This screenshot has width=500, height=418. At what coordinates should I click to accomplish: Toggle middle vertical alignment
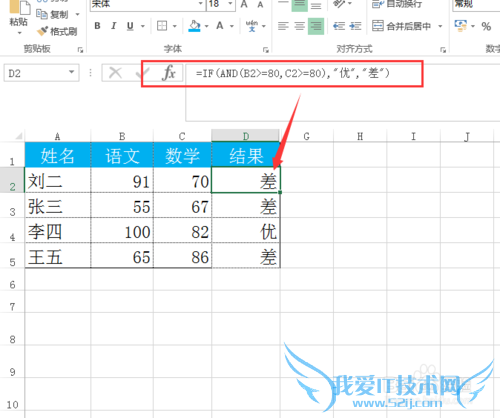tap(300, 5)
